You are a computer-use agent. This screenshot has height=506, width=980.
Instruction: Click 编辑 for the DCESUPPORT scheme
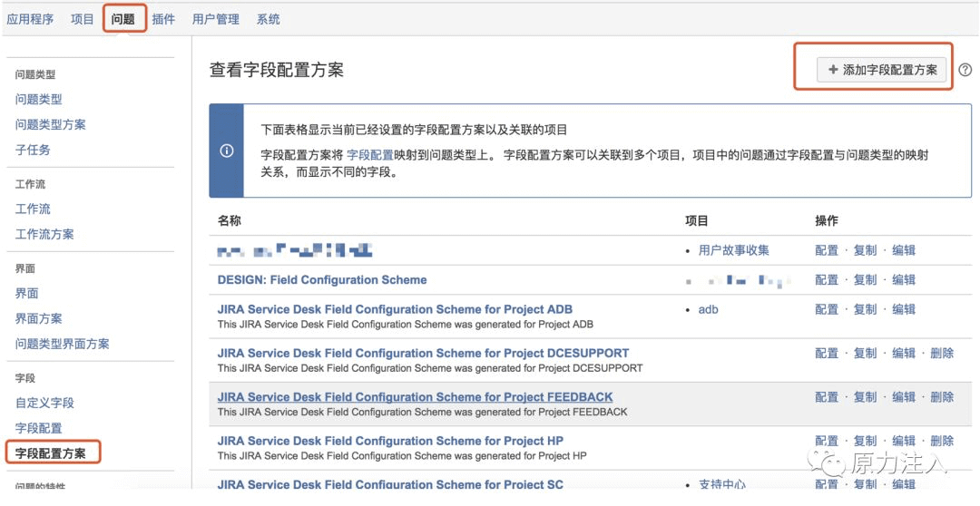coord(904,353)
